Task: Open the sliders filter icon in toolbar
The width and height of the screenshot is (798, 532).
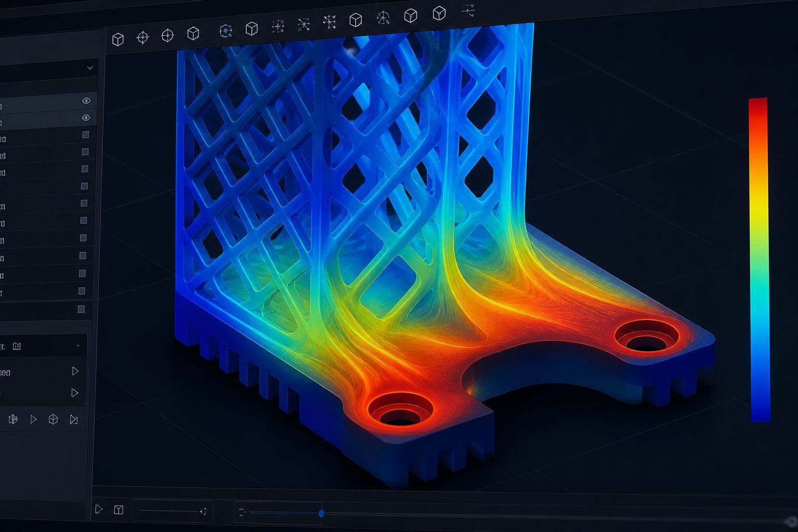Action: point(468,10)
